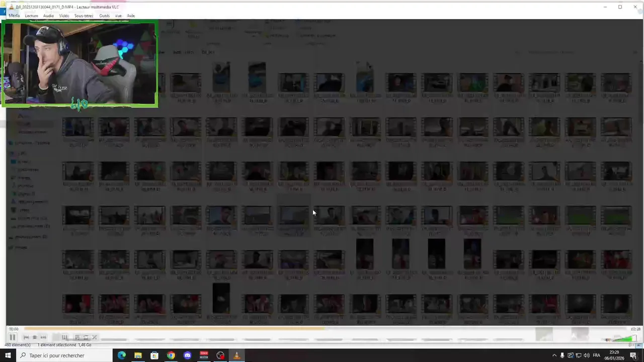This screenshot has width=644, height=362.
Task: Click the elapsed time 00:00 label
Action: click(x=14, y=329)
